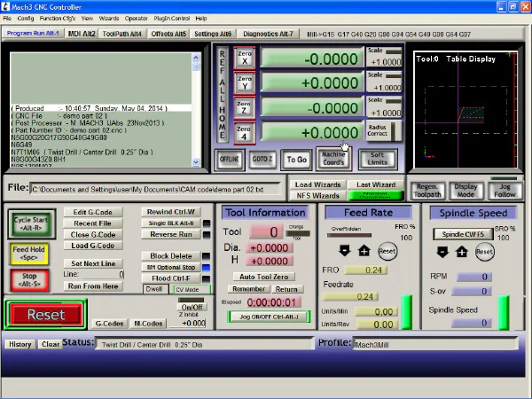This screenshot has height=399, width=532.
Task: Click Close G-Code button
Action: coord(92,234)
